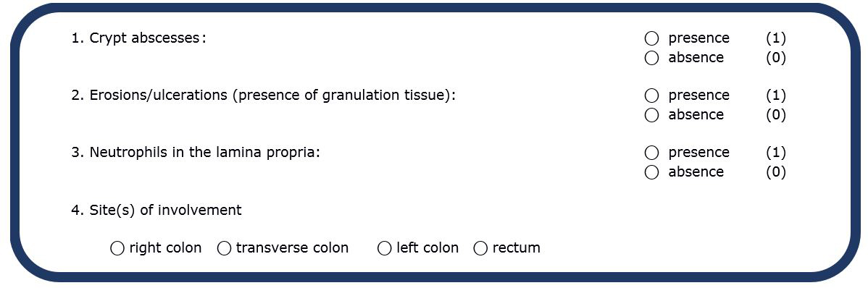Viewport: 868px width, 288px height.
Task: Click the (1) score beside Neutrophils presence
Action: [775, 153]
